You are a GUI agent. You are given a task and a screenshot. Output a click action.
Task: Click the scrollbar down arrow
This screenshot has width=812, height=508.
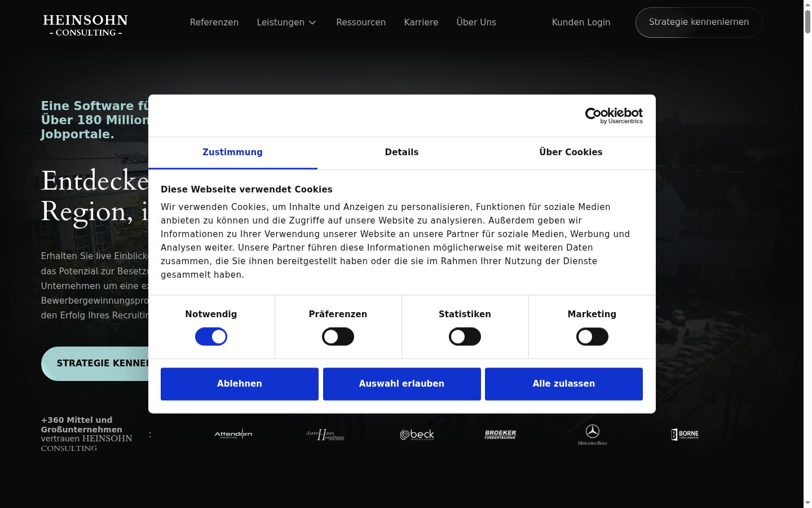click(x=807, y=503)
